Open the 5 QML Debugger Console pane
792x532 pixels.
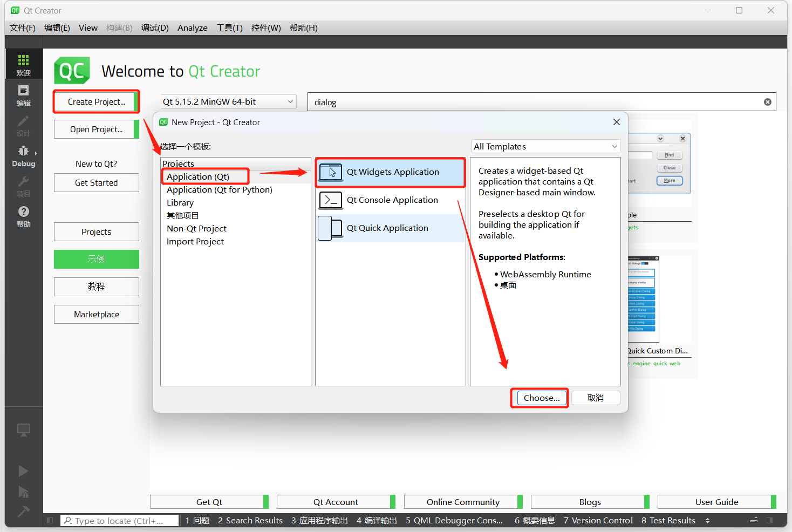454,521
